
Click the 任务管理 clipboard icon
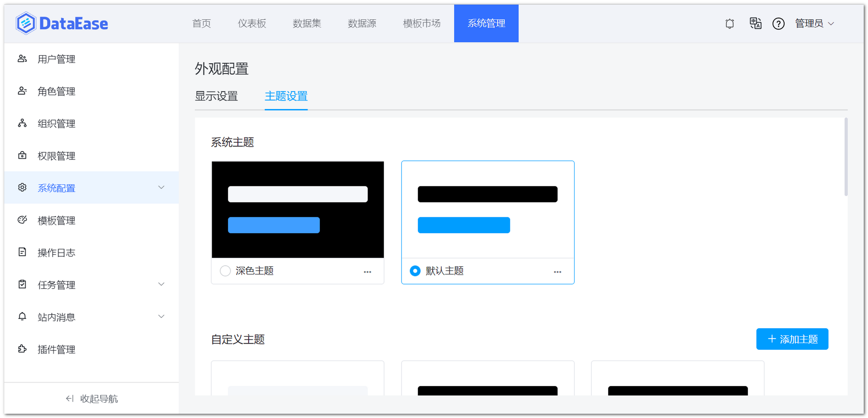(x=22, y=284)
